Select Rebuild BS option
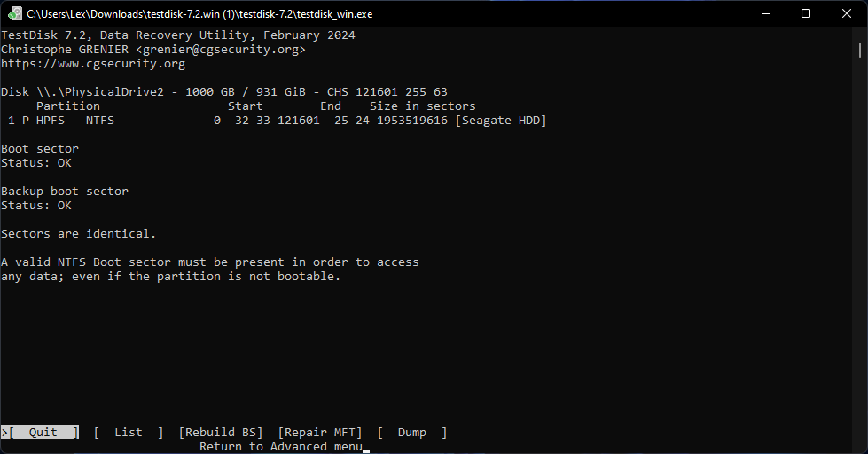This screenshot has width=868, height=454. click(x=221, y=433)
